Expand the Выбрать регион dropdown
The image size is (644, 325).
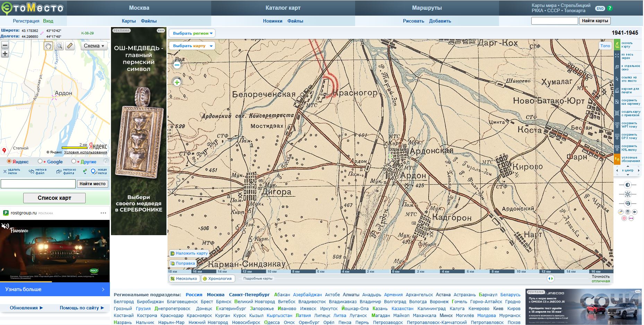(x=192, y=33)
